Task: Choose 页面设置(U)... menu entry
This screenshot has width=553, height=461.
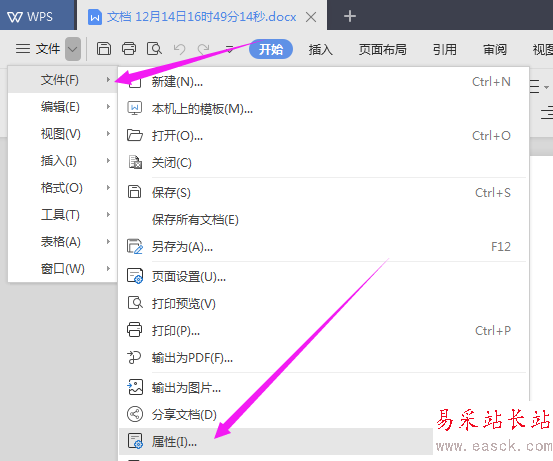Action: pos(324,277)
